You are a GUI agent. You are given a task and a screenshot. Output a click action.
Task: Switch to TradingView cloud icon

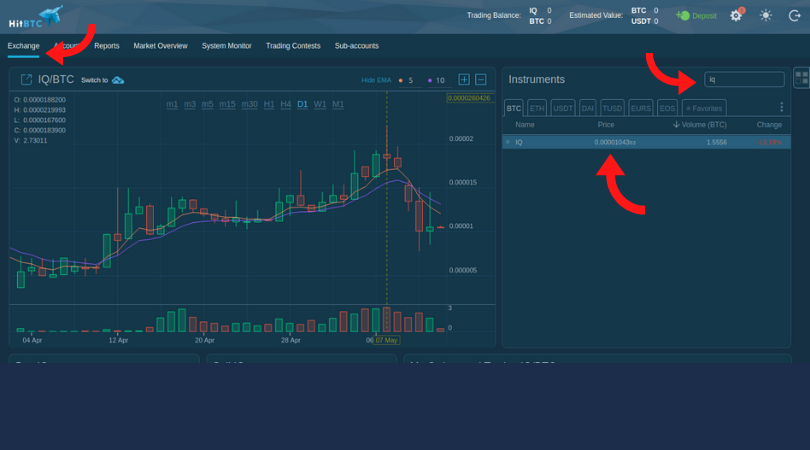[x=118, y=80]
